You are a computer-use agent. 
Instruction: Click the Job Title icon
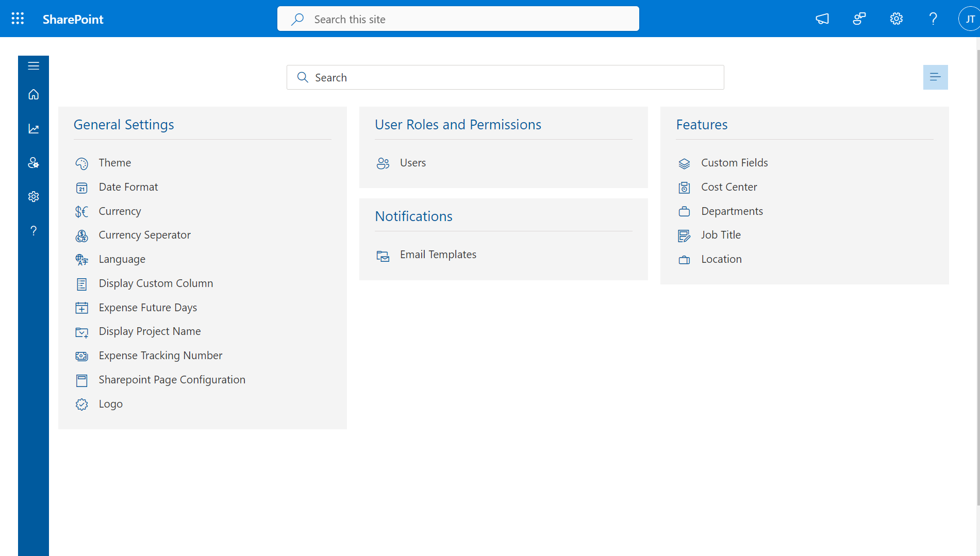pyautogui.click(x=684, y=235)
